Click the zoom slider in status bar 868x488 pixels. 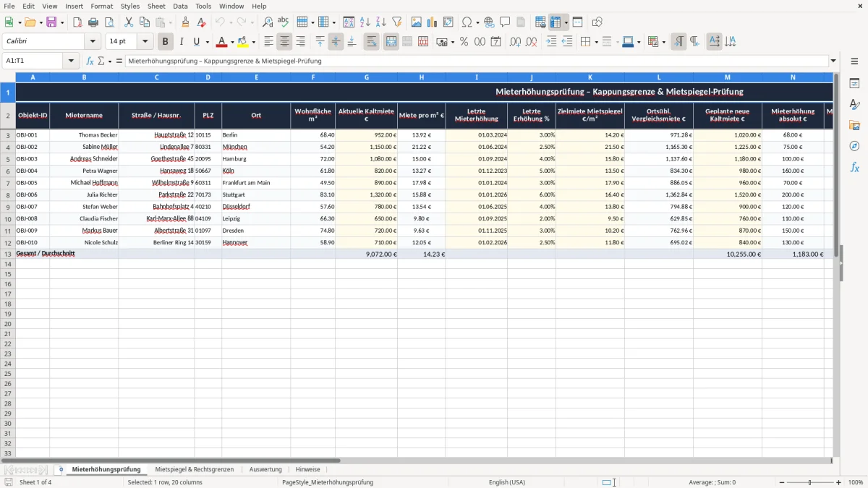click(809, 482)
